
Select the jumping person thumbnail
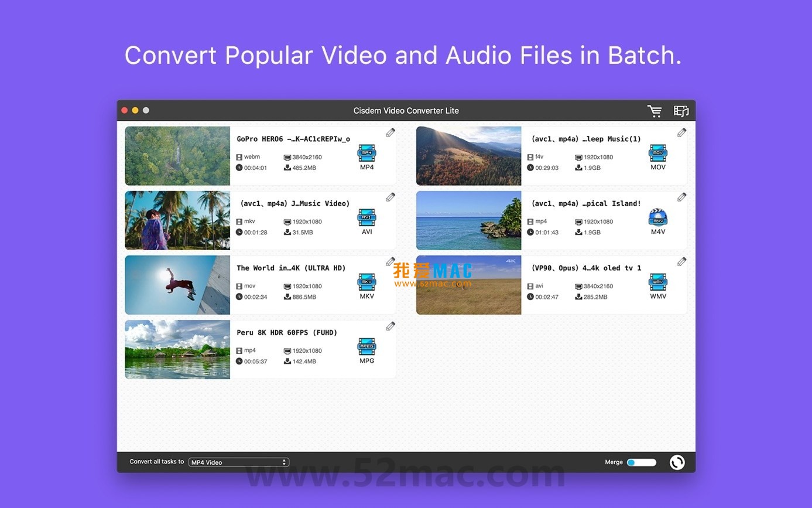177,285
